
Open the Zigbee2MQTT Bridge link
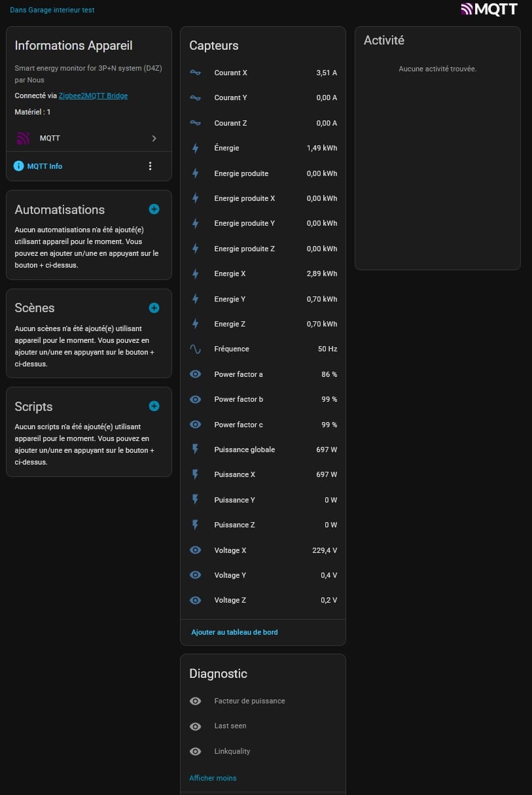coord(93,96)
